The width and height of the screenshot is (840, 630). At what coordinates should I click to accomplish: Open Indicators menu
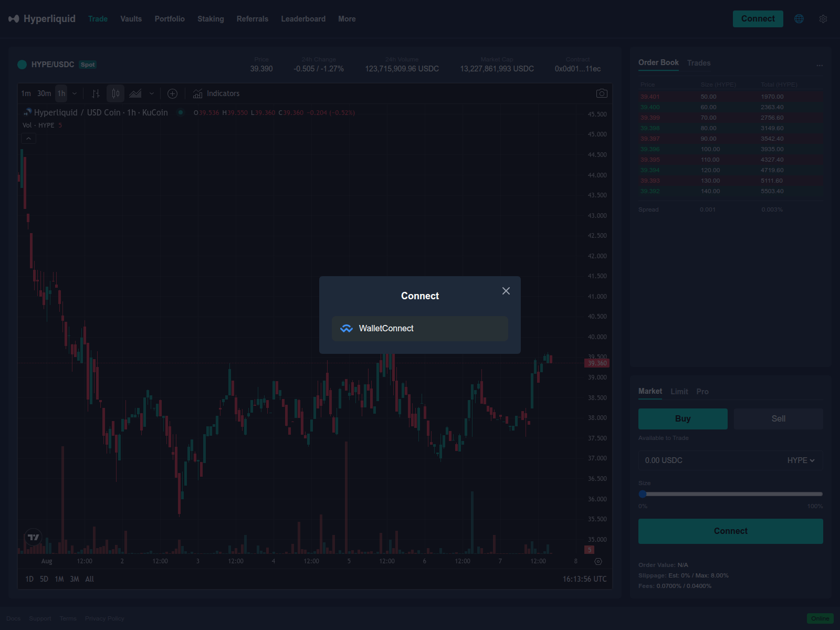pyautogui.click(x=216, y=93)
